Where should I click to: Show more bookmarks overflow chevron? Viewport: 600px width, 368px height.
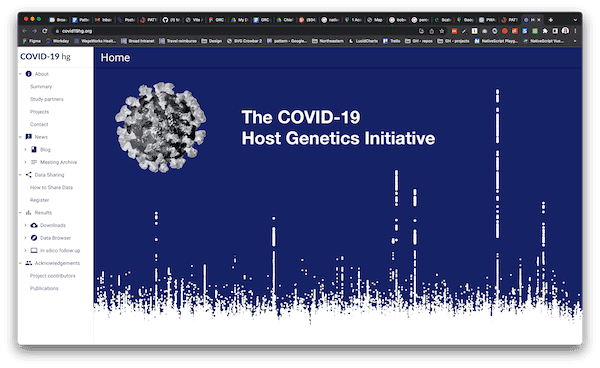(x=575, y=41)
